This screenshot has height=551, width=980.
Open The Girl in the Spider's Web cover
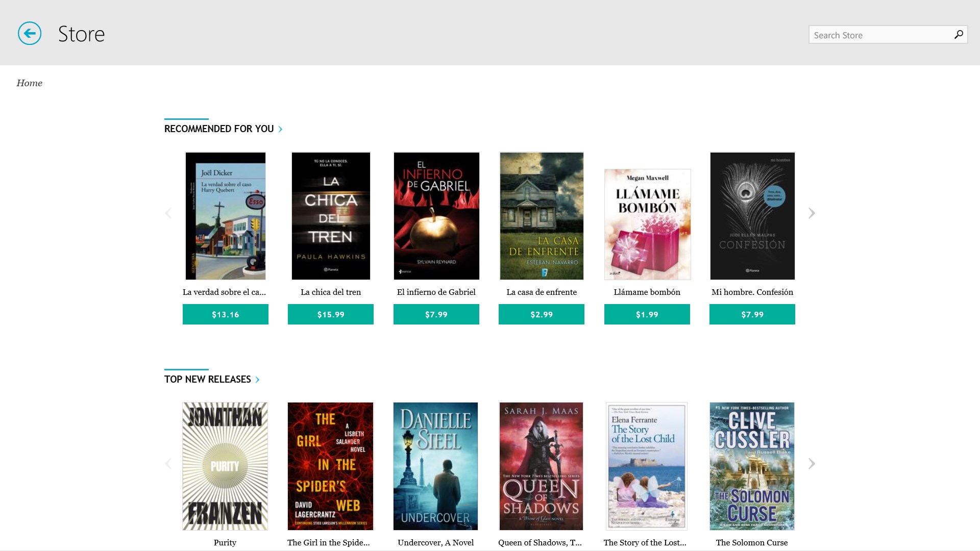(330, 466)
